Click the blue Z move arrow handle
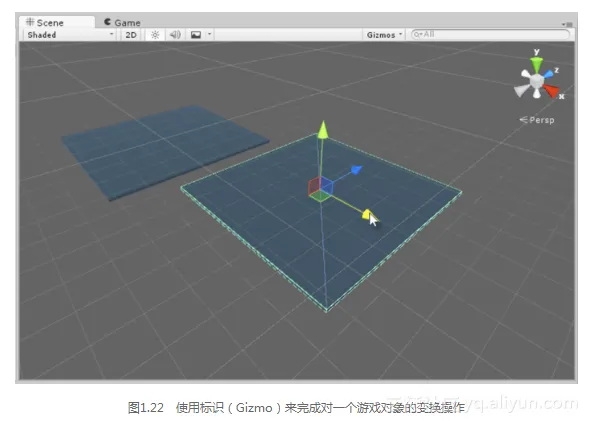 tap(356, 170)
